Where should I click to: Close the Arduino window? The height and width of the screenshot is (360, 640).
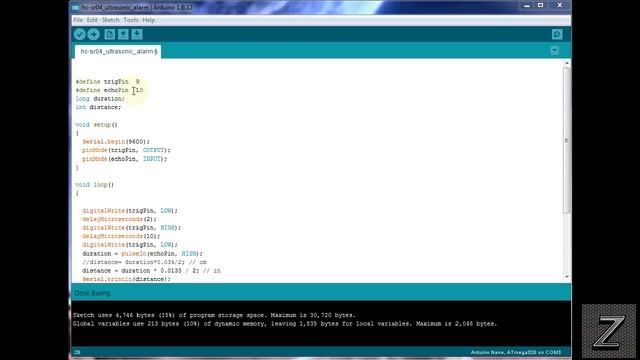560,6
